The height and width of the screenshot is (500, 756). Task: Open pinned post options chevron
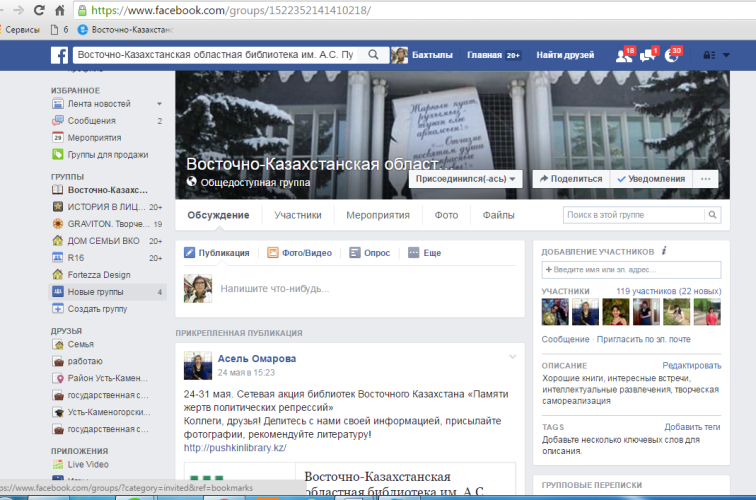pyautogui.click(x=513, y=357)
